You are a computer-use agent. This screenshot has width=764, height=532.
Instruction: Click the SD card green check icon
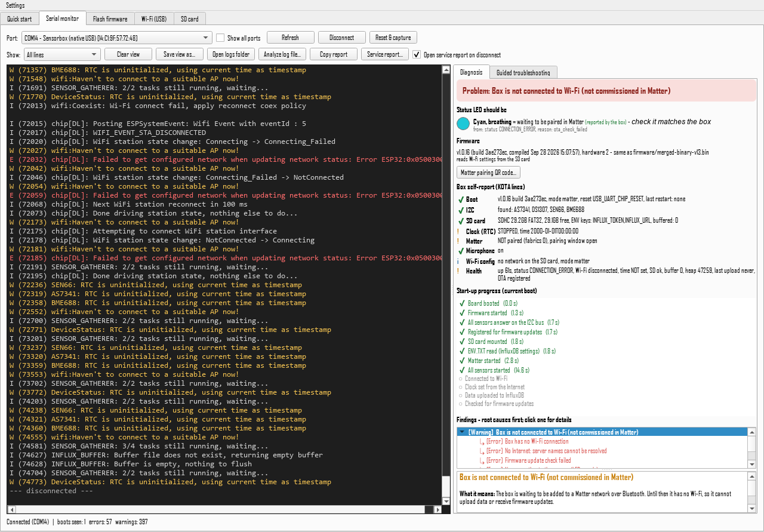pos(461,221)
